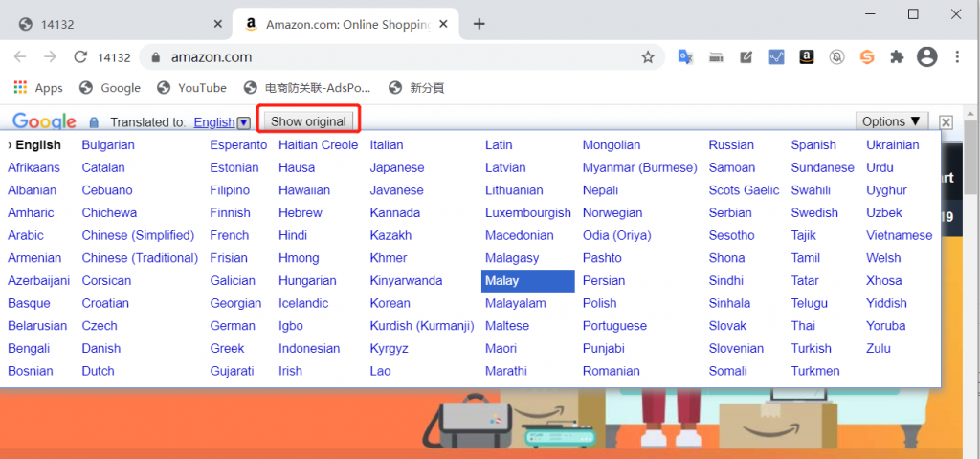Click the English translated-to link

tap(214, 122)
